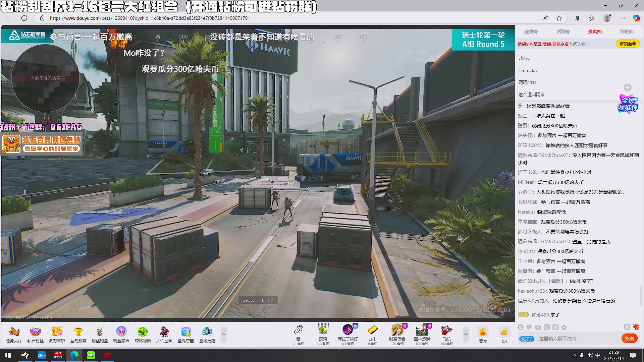Click the 梗 meme chat icon
Screen dimensions: 644x362
click(x=555, y=327)
